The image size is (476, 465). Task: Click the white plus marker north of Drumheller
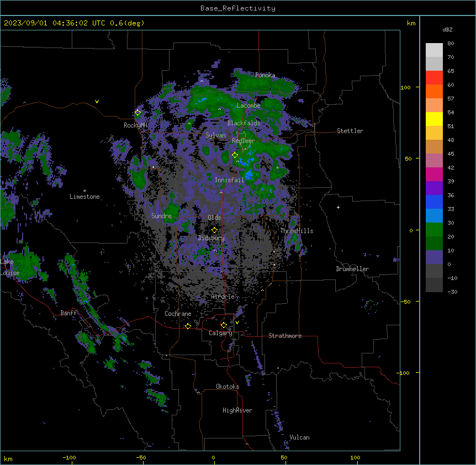(x=338, y=207)
